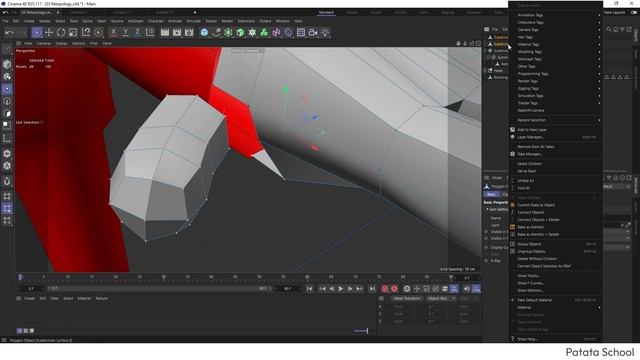The image size is (640, 360).
Task: Choose Delete Without Children
Action: [x=556, y=259]
